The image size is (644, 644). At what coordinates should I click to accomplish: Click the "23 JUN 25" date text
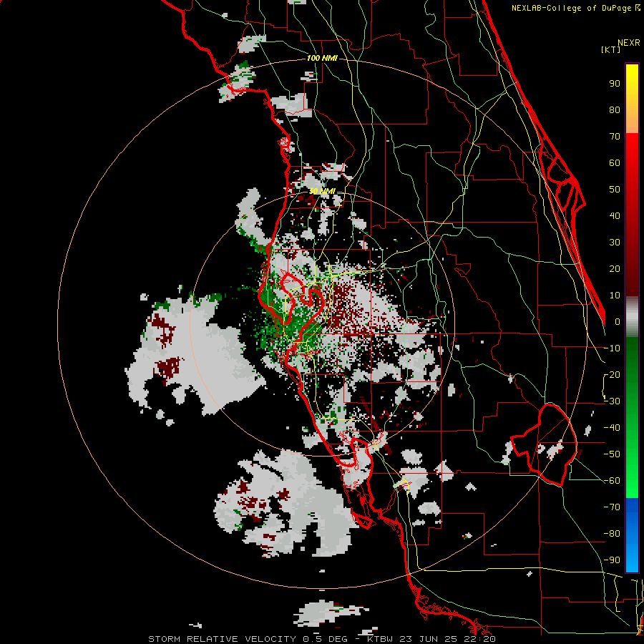[430, 639]
